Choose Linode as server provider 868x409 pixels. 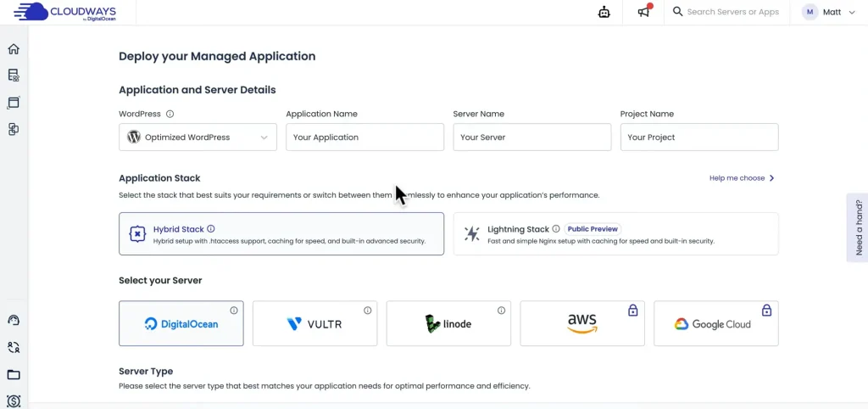[448, 323]
